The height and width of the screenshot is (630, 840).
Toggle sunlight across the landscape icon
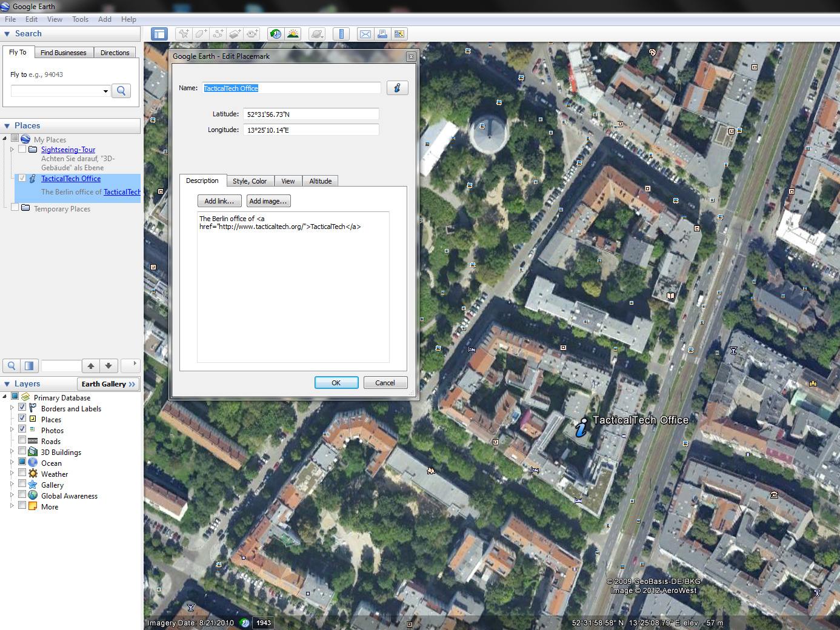(x=293, y=34)
